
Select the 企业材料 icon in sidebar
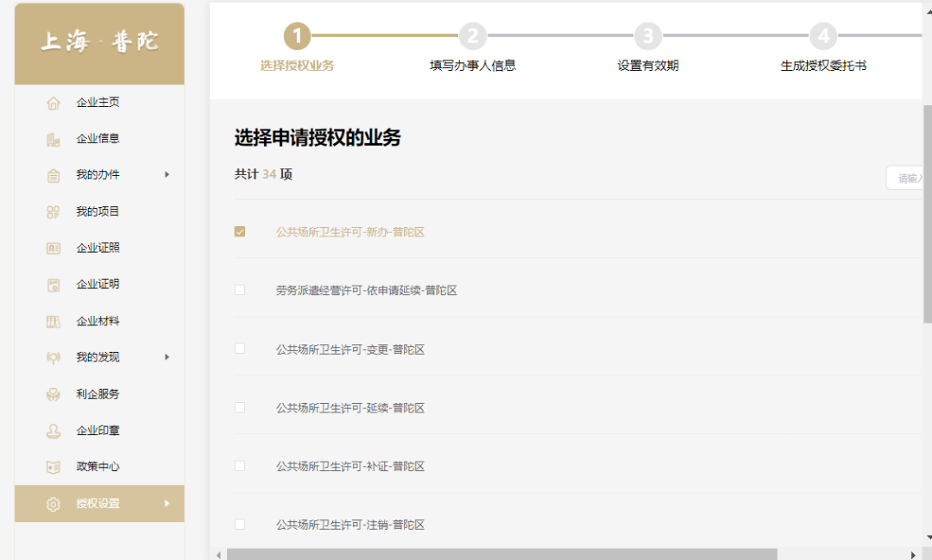pos(53,321)
